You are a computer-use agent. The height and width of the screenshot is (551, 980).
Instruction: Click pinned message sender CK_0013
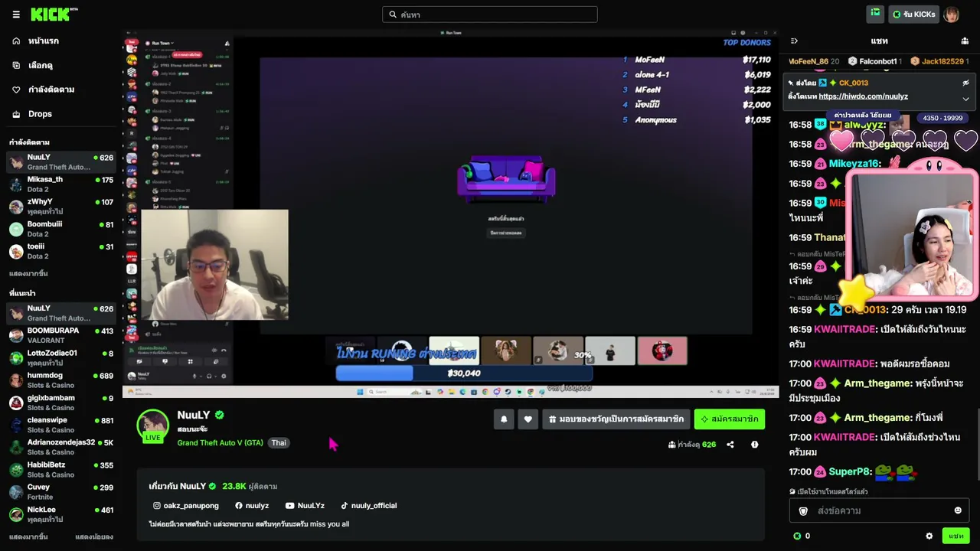853,83
